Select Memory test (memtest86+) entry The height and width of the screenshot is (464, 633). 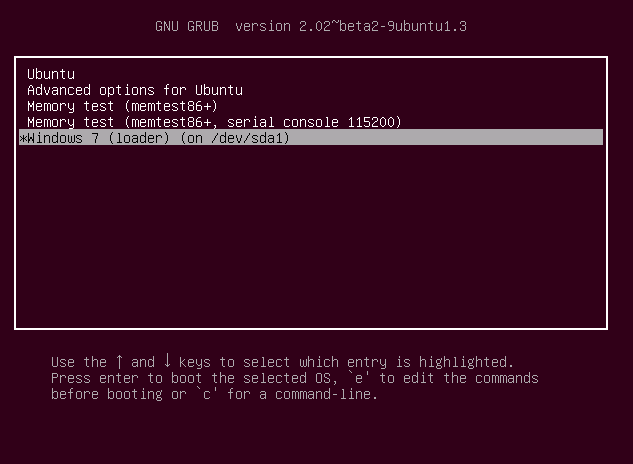click(122, 106)
